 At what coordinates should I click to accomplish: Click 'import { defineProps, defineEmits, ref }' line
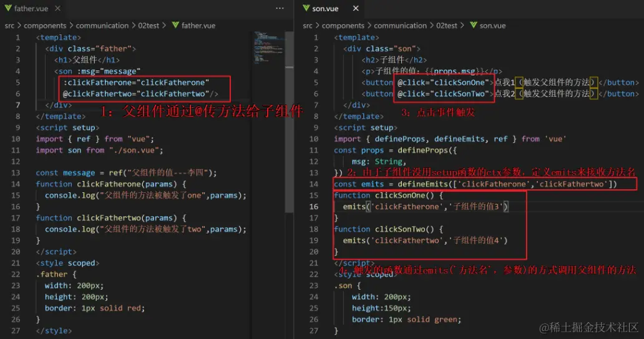pos(450,139)
